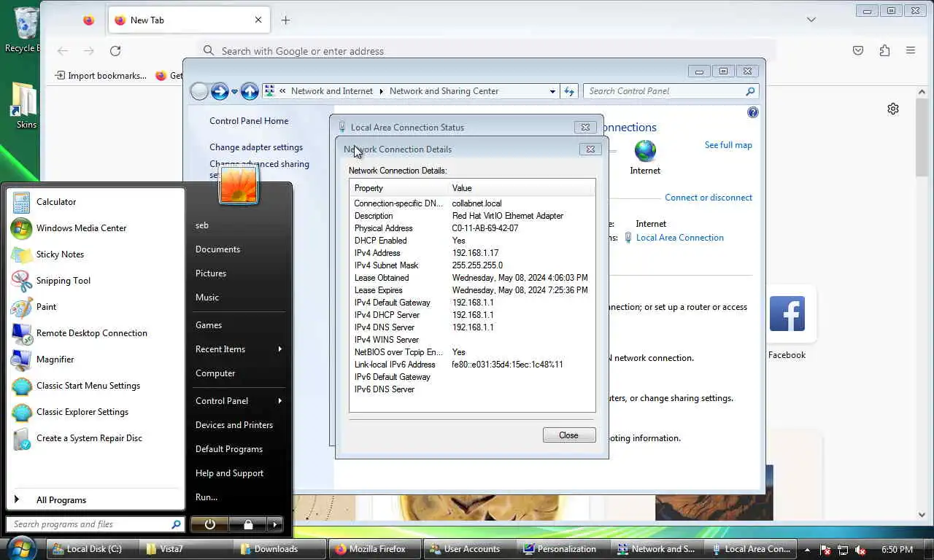934x560 pixels.
Task: Click Control Panel refresh arrows button
Action: tap(570, 91)
